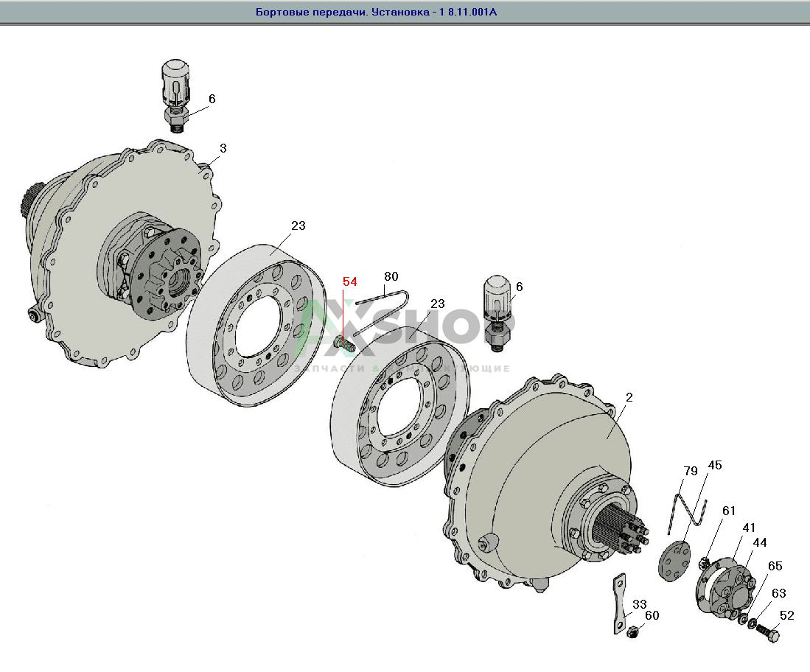Select the highlighted red part number 54
Image resolution: width=810 pixels, height=672 pixels.
click(x=350, y=281)
